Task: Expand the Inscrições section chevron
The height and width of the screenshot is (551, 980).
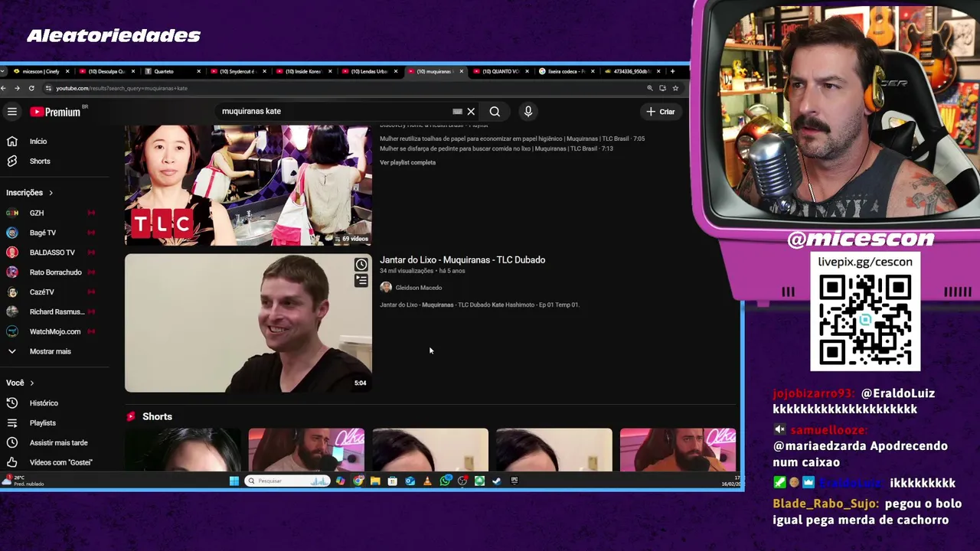Action: (51, 193)
